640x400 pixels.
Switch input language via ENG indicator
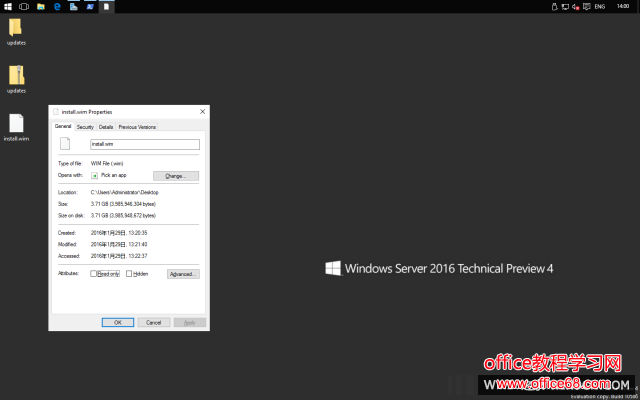[600, 7]
